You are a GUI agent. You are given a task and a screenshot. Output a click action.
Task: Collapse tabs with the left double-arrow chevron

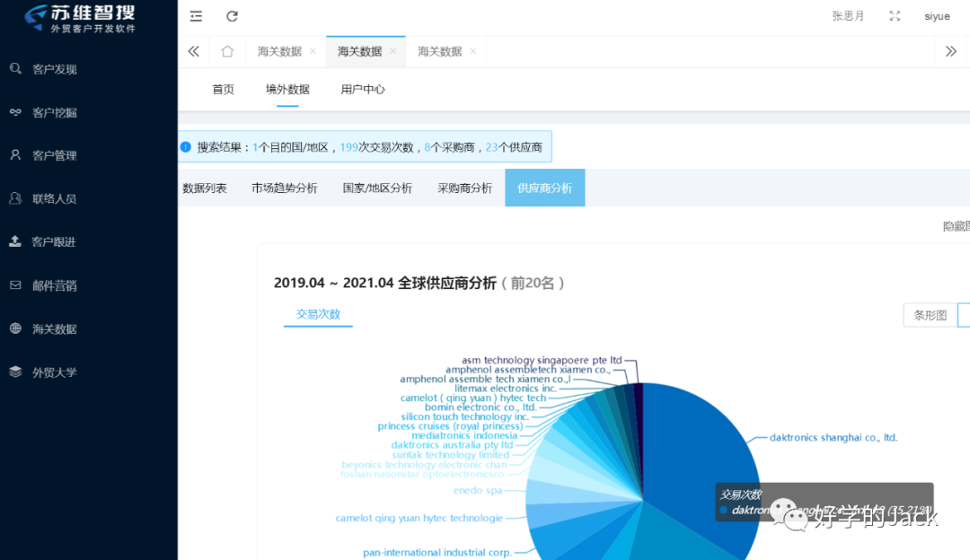193,51
